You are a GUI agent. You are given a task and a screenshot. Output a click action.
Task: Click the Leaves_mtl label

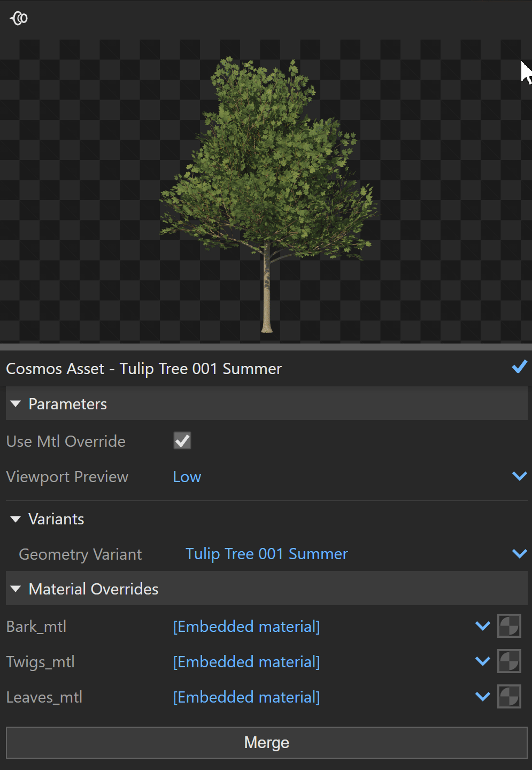pos(44,697)
